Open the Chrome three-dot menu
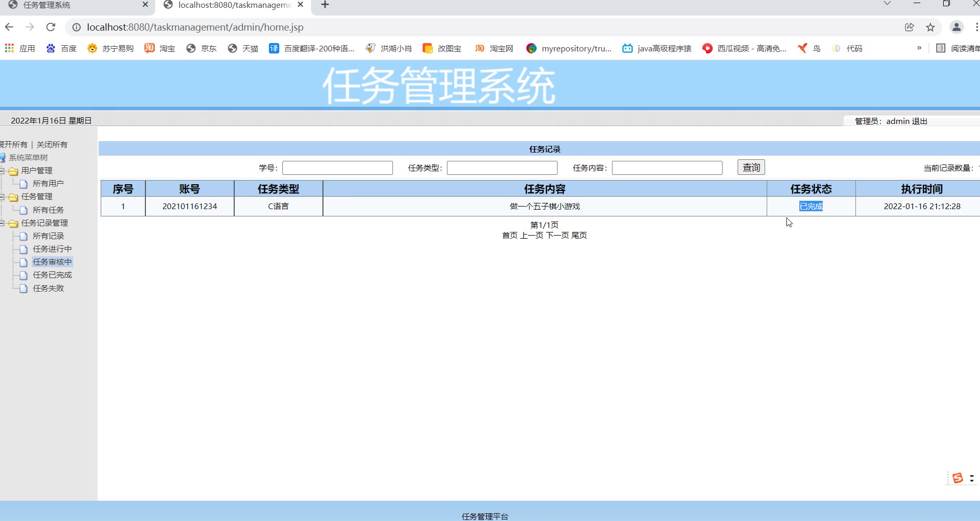The width and height of the screenshot is (980, 521). pos(976,27)
